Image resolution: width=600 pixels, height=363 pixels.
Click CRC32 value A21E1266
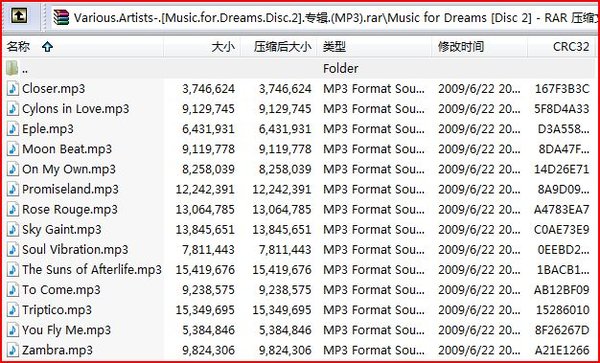click(x=562, y=350)
